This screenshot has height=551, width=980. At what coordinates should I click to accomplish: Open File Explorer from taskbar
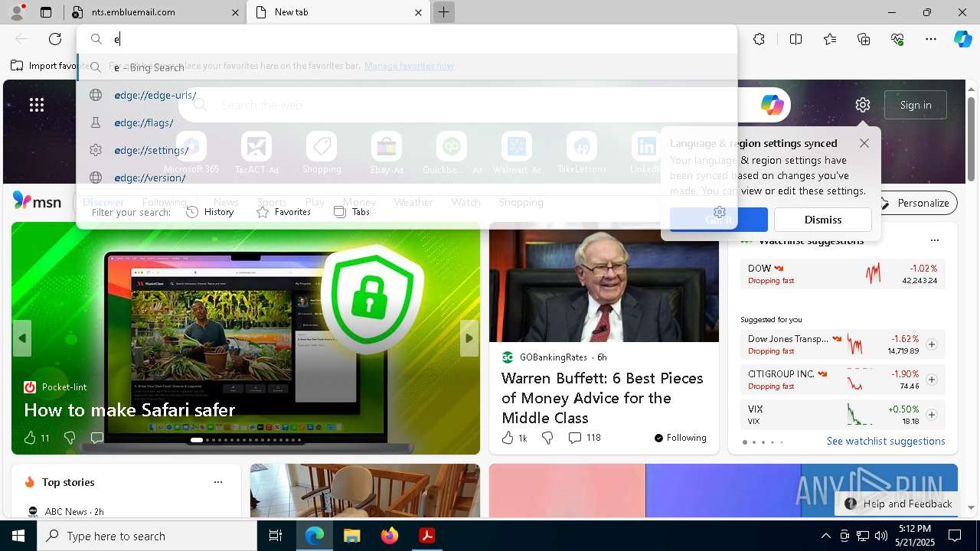(x=352, y=536)
